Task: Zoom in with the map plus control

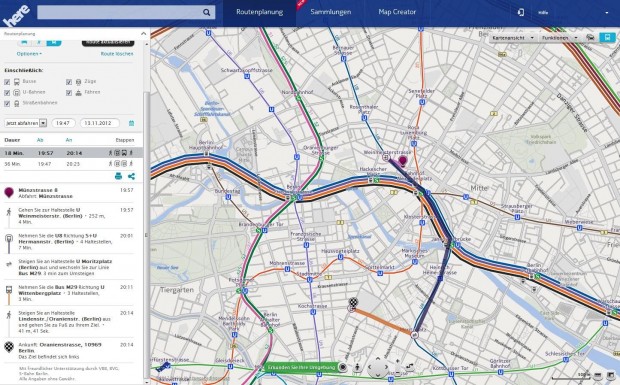Action: coord(398,362)
